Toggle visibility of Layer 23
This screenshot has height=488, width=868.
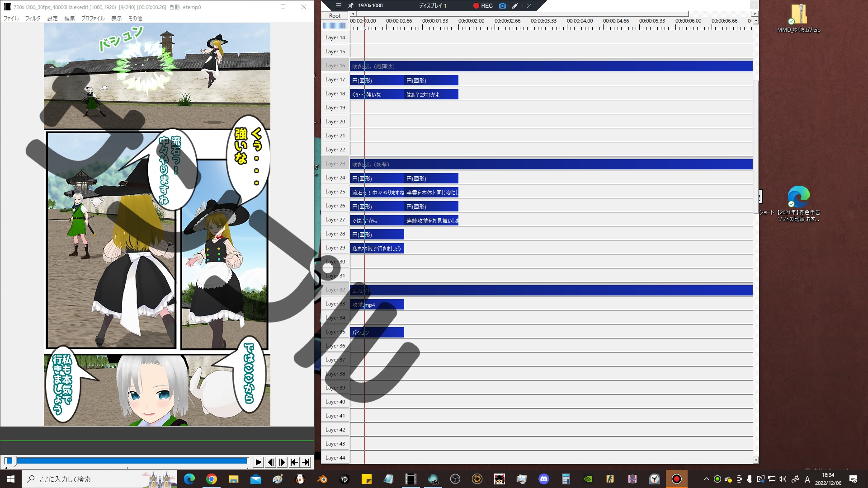335,164
